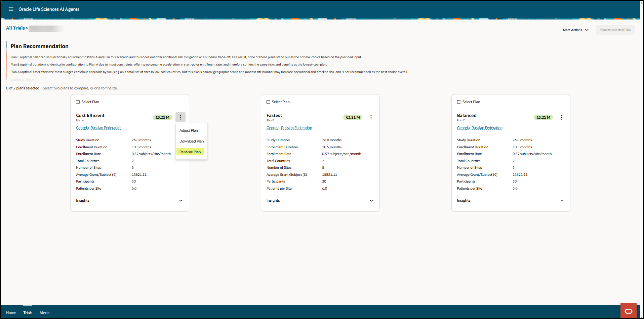Open the hamburger navigation menu
Viewport: 644px width, 319px height.
[x=11, y=9]
